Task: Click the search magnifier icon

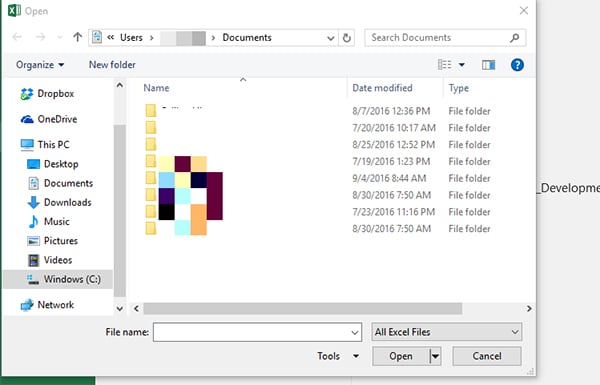Action: tap(515, 38)
